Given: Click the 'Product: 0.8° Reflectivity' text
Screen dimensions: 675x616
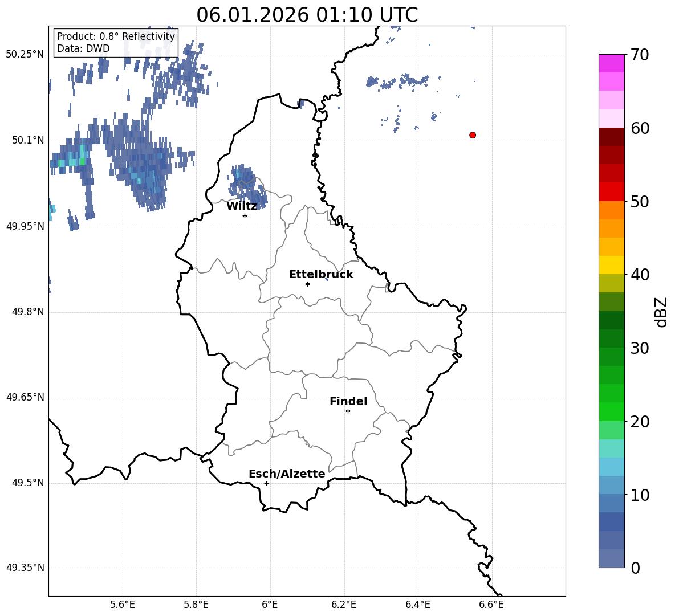Looking at the screenshot, I should pyautogui.click(x=116, y=36).
